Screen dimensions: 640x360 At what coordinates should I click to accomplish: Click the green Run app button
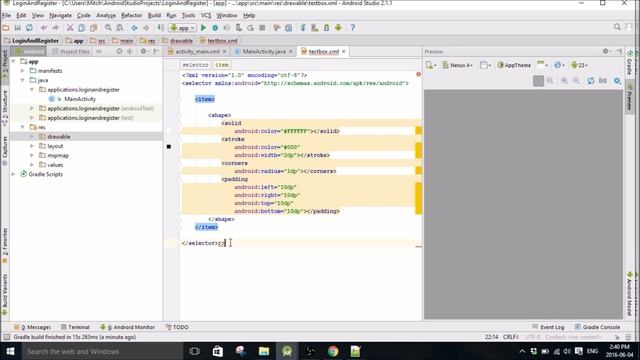pos(203,28)
